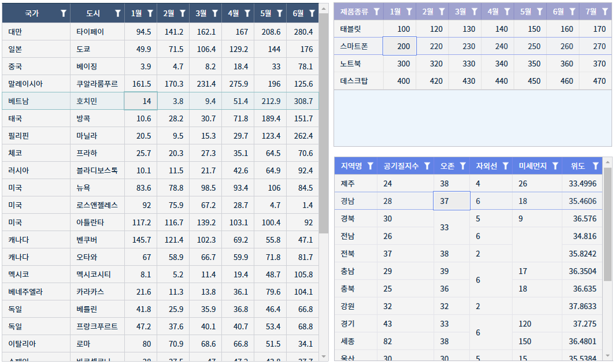615x364 pixels.
Task: Click scroll-down arrow of the left grid scrollbar
Action: pyautogui.click(x=324, y=356)
